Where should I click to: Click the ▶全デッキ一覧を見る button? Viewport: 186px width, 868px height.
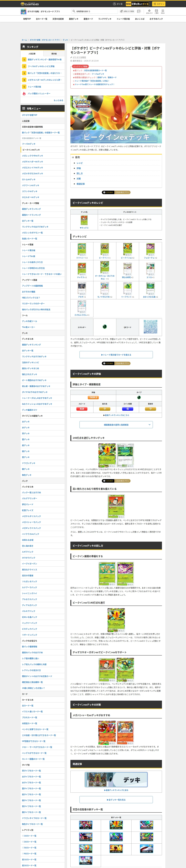(x=116, y=800)
